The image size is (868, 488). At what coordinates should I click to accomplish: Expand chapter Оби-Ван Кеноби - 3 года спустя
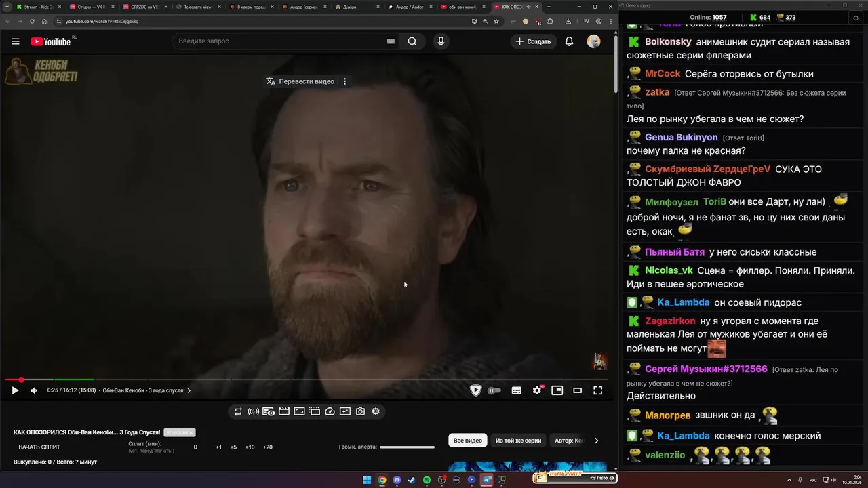point(146,390)
